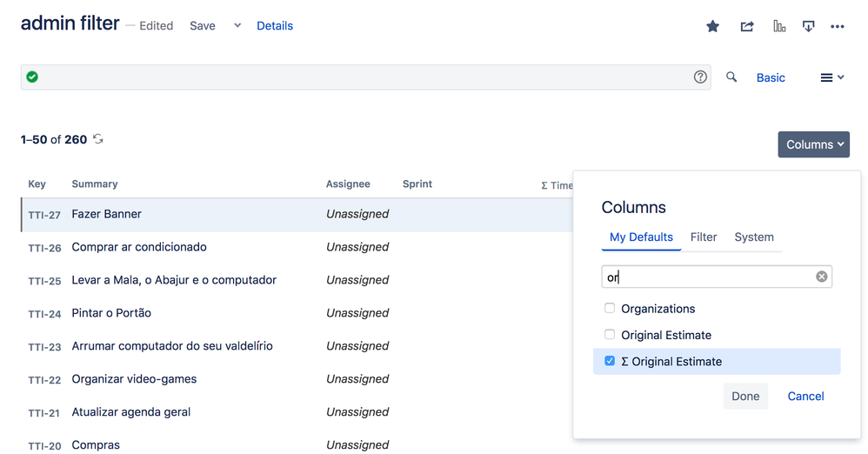Sort by the Assignee column header
The width and height of the screenshot is (868, 454).
coord(348,184)
